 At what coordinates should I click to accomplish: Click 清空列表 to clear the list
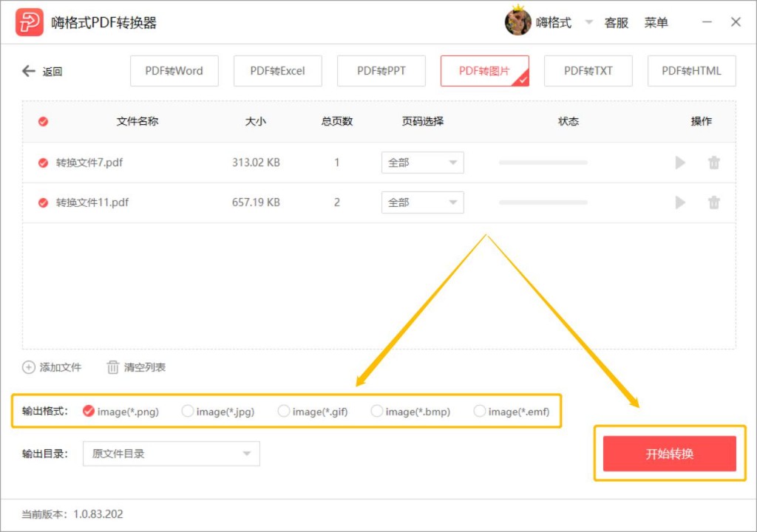click(x=145, y=367)
